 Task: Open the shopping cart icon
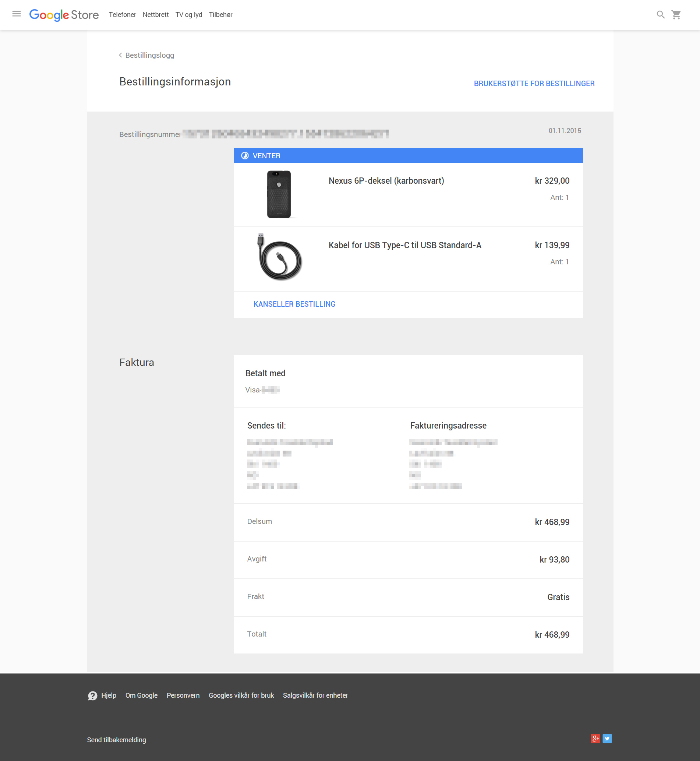point(676,14)
